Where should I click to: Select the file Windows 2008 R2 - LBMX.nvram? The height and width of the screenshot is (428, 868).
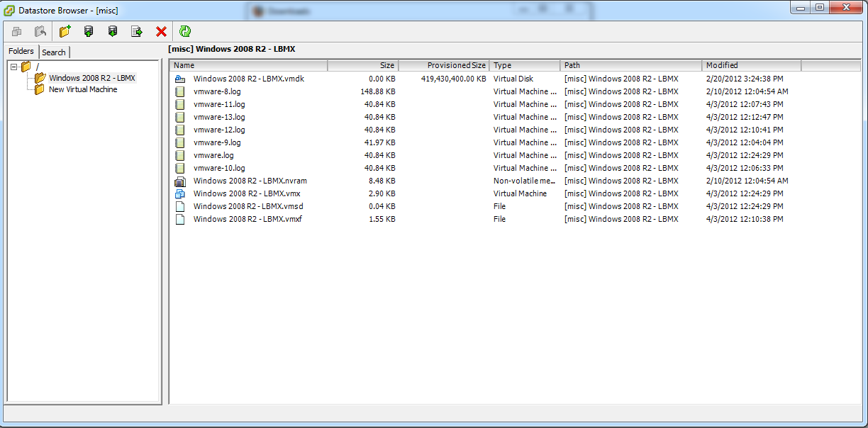click(250, 181)
